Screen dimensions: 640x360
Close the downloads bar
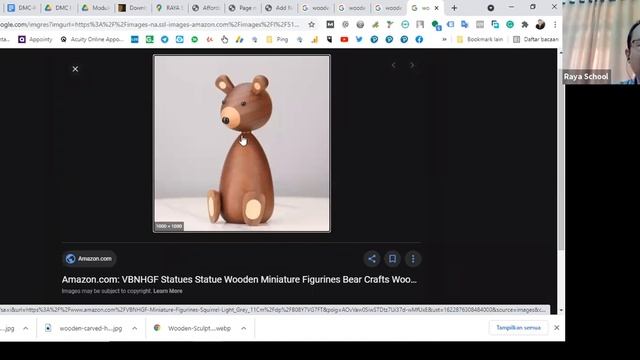pyautogui.click(x=556, y=328)
